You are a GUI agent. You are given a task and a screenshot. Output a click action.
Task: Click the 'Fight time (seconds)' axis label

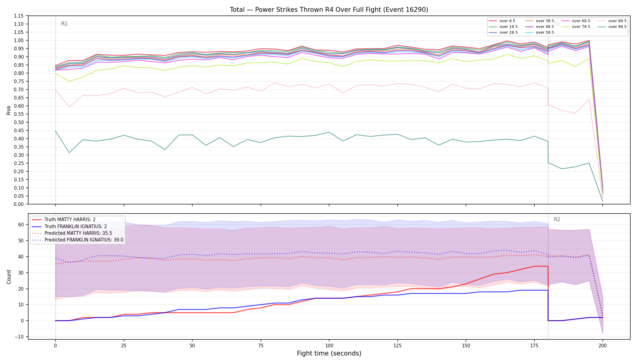point(329,353)
